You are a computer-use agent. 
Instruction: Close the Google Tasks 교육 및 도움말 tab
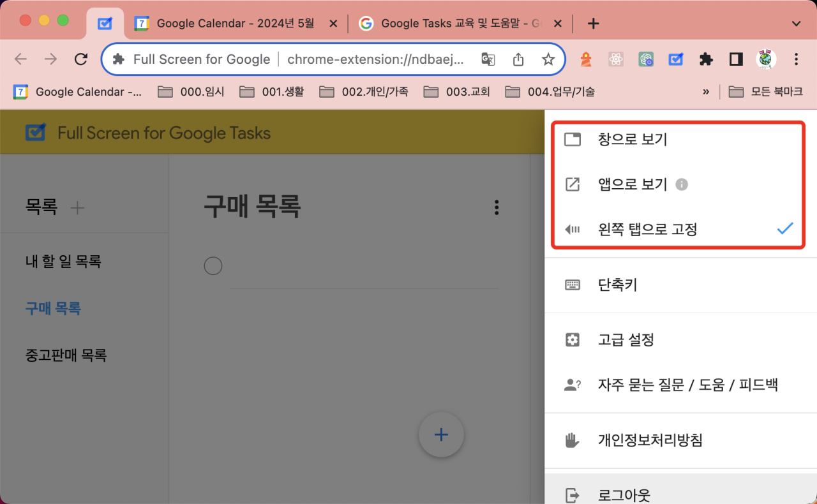click(557, 24)
